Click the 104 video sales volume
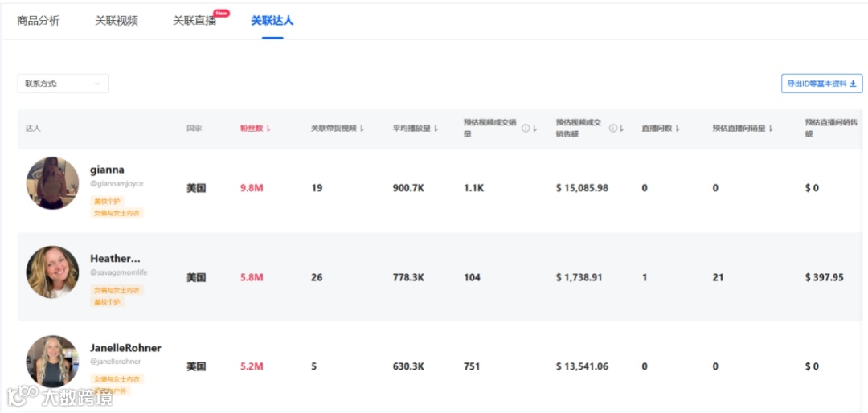 tap(473, 277)
